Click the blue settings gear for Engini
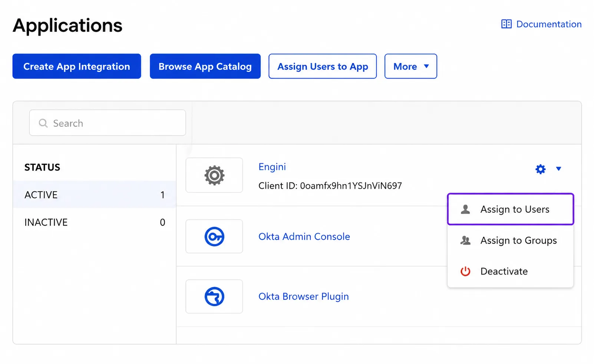The image size is (594, 364). click(x=541, y=169)
